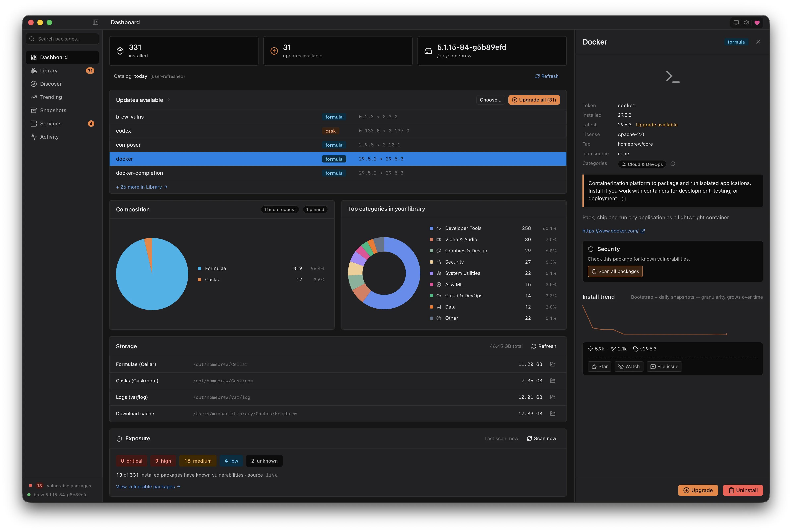Refresh the catalog

click(x=547, y=76)
